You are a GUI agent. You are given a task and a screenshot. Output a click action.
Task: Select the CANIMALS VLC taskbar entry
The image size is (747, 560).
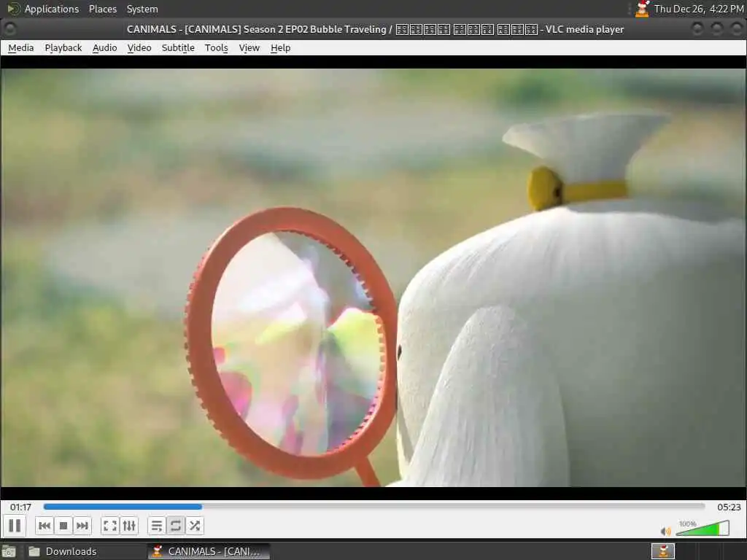(209, 551)
